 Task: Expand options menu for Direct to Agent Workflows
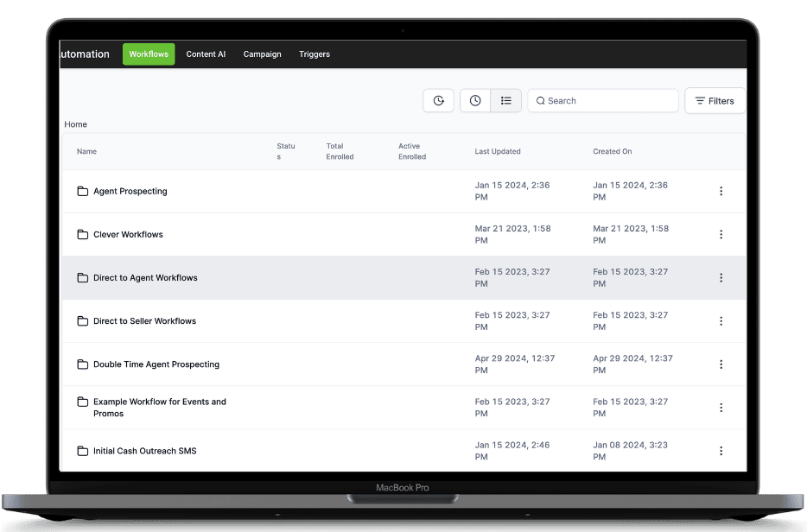(721, 278)
